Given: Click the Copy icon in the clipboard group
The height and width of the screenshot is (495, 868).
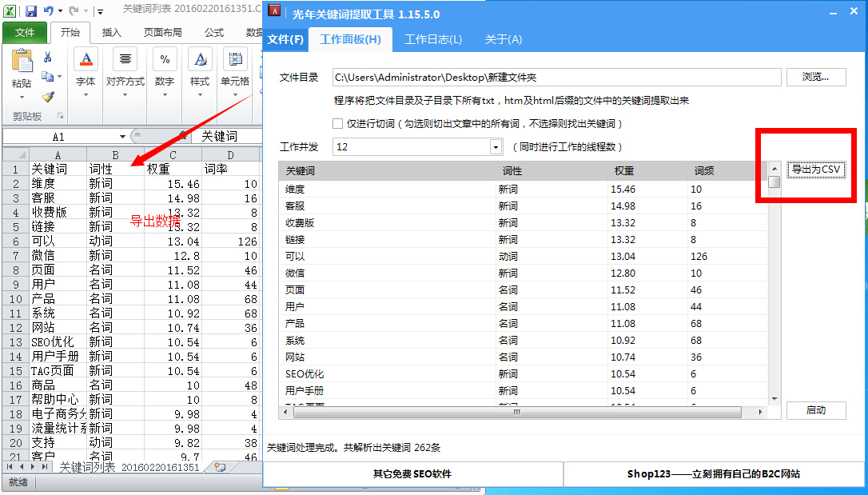Looking at the screenshot, I should [x=48, y=77].
